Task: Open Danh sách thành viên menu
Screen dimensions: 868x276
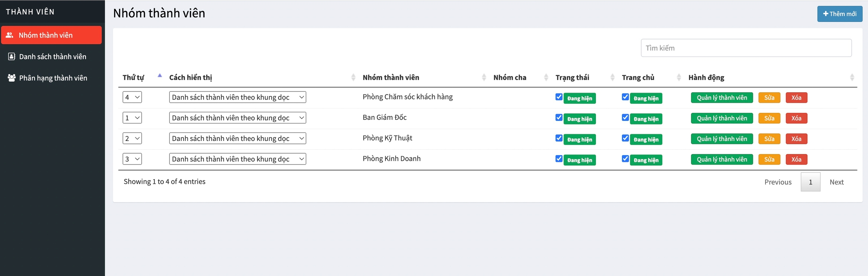Action: pyautogui.click(x=52, y=56)
